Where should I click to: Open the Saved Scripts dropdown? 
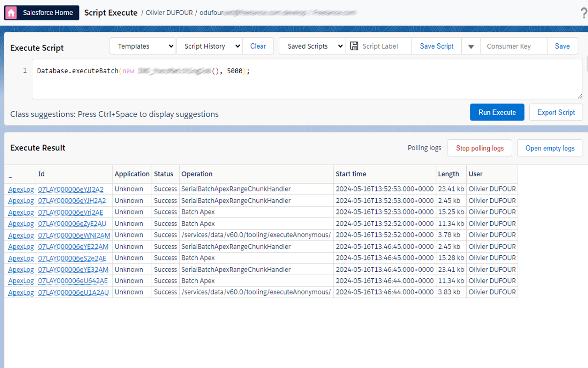click(311, 46)
